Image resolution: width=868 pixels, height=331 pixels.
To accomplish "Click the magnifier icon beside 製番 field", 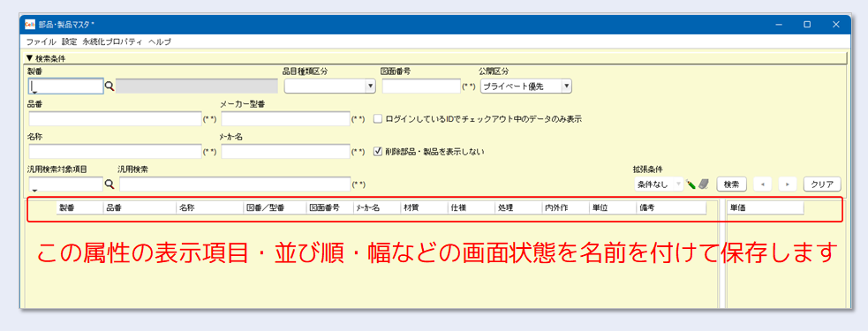I will [x=109, y=86].
